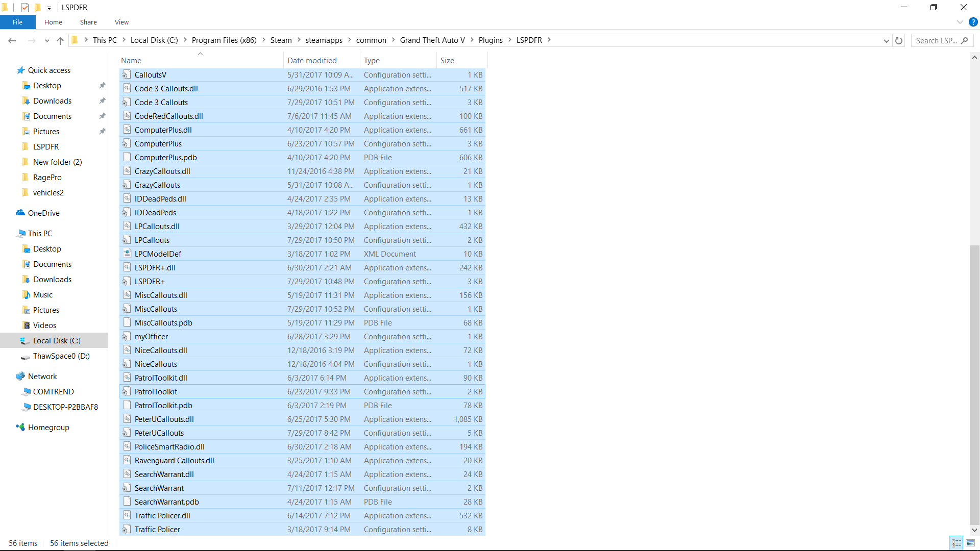Image resolution: width=980 pixels, height=551 pixels.
Task: Open the View ribbon tab
Action: (121, 22)
